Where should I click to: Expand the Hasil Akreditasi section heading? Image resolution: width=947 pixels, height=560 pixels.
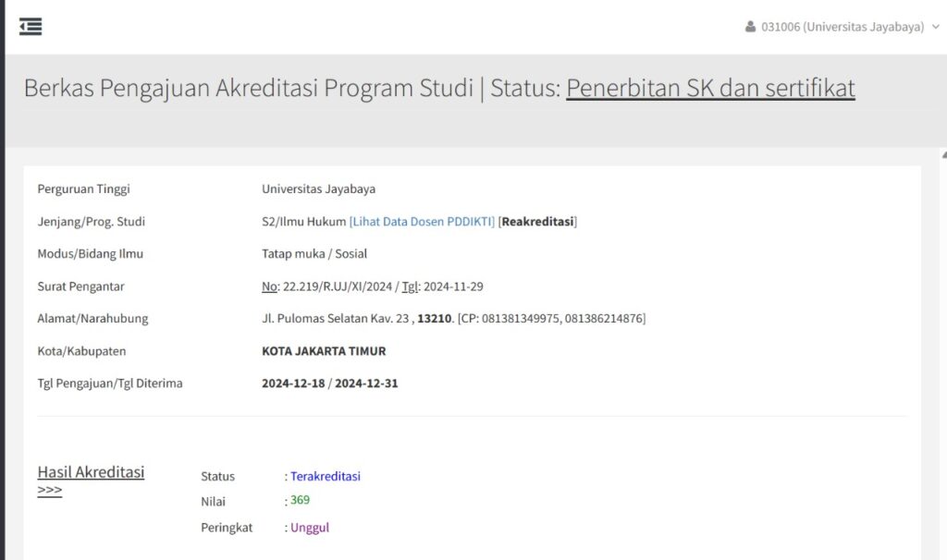91,472
